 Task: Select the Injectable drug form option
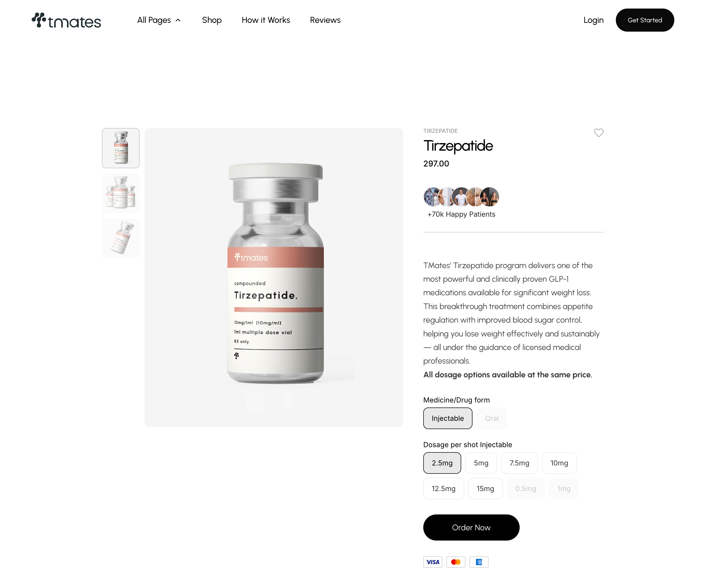coord(447,418)
